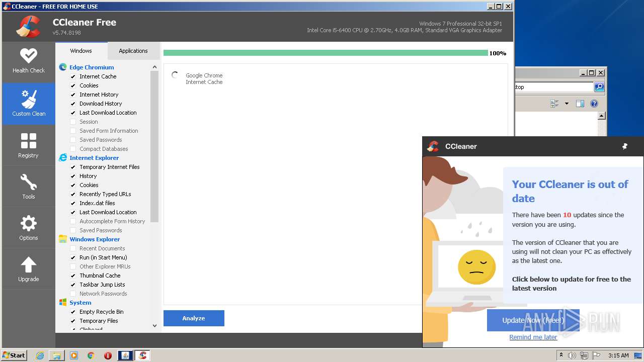
Task: Enable the Network Passwords checkbox
Action: [73, 294]
